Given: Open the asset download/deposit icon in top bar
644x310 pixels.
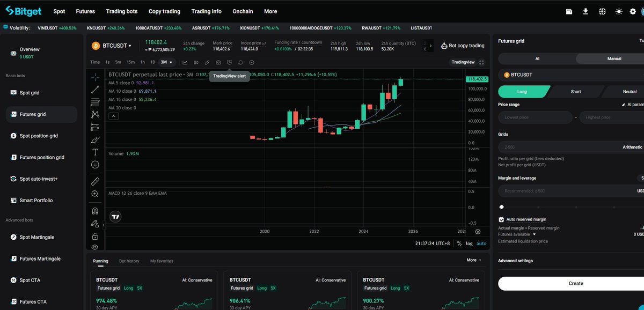Looking at the screenshot, I should point(586,11).
